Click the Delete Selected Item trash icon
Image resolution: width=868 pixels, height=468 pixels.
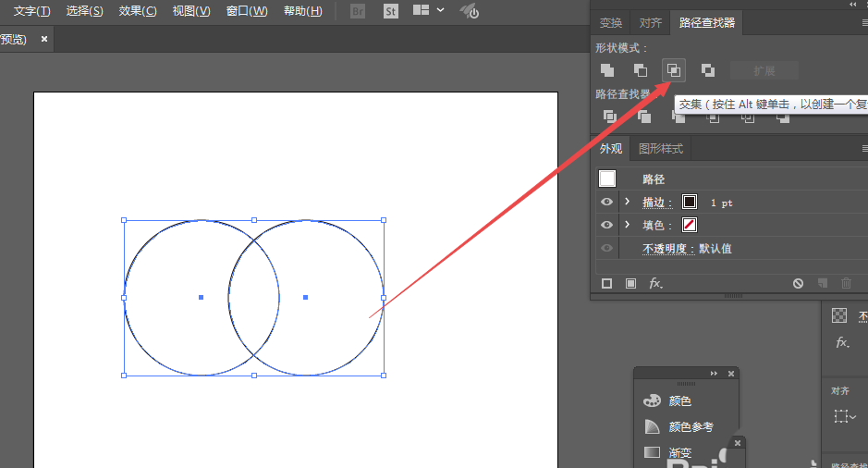(x=846, y=284)
